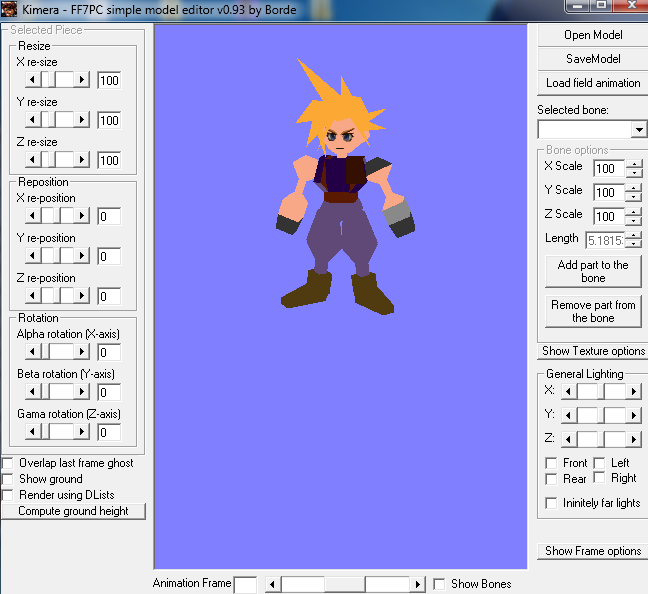The width and height of the screenshot is (648, 594).
Task: Click the Z Scale spinner arrows
Action: [x=634, y=216]
